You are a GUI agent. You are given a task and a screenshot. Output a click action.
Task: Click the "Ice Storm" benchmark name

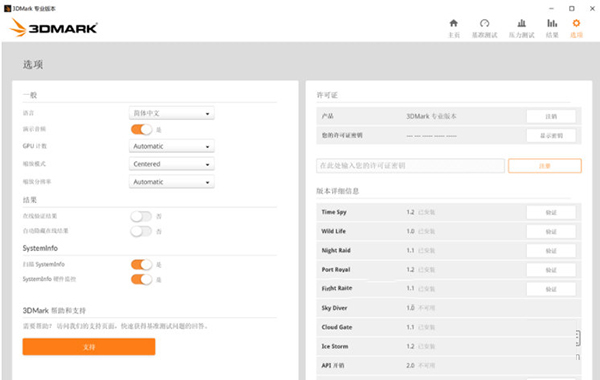335,346
